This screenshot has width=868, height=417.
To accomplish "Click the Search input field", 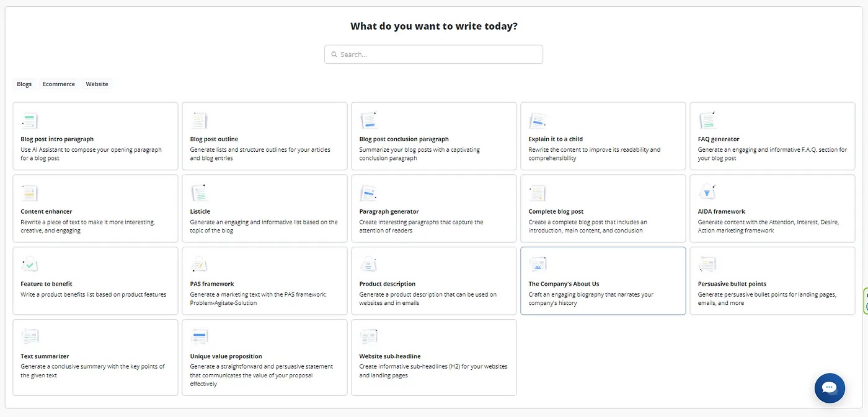I will pos(439,55).
